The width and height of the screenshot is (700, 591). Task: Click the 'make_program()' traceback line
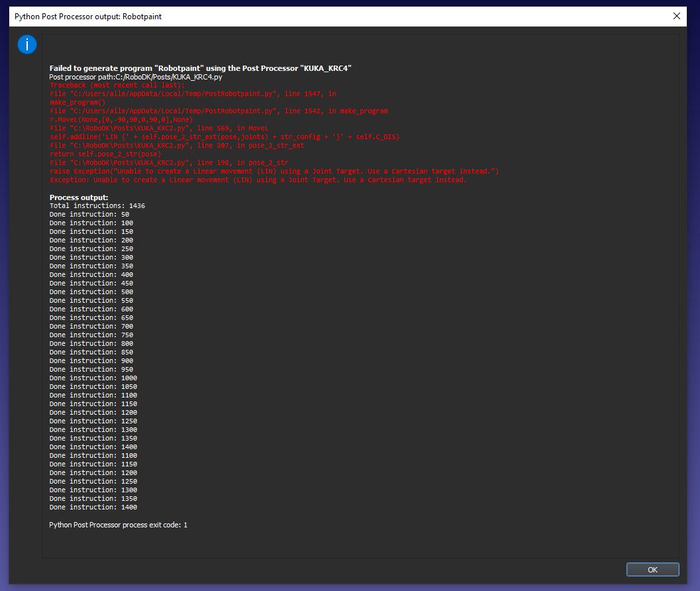pos(77,103)
